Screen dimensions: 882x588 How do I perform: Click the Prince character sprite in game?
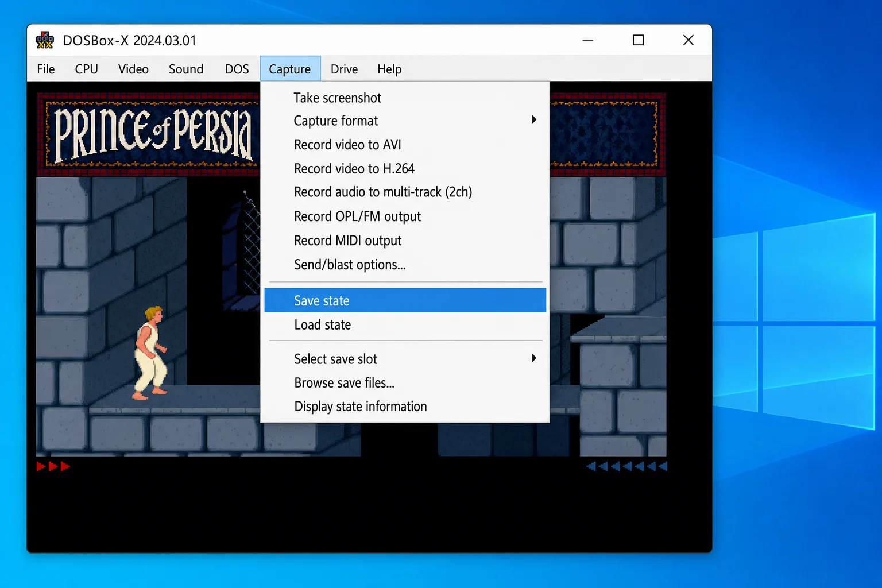(150, 353)
